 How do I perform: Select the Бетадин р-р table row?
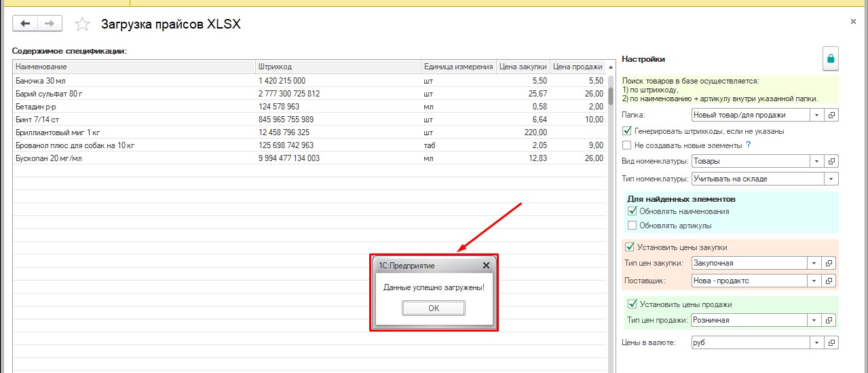pos(309,107)
